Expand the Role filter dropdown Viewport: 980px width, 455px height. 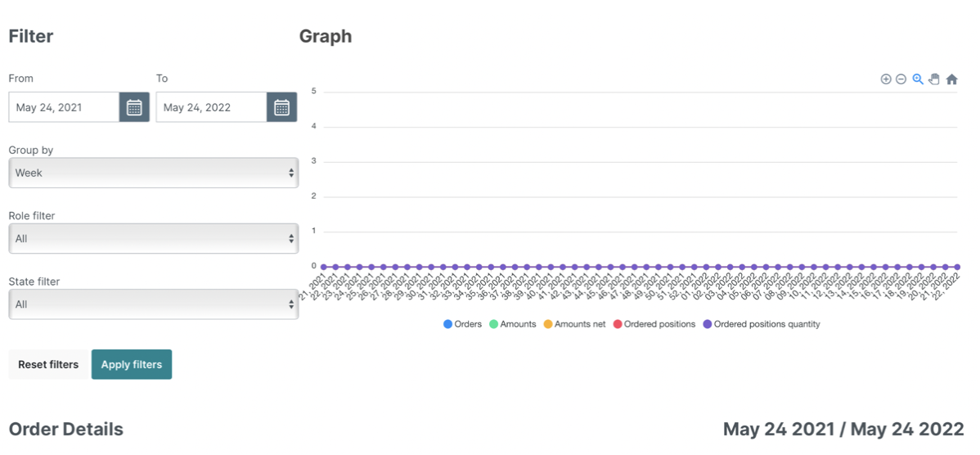point(154,238)
